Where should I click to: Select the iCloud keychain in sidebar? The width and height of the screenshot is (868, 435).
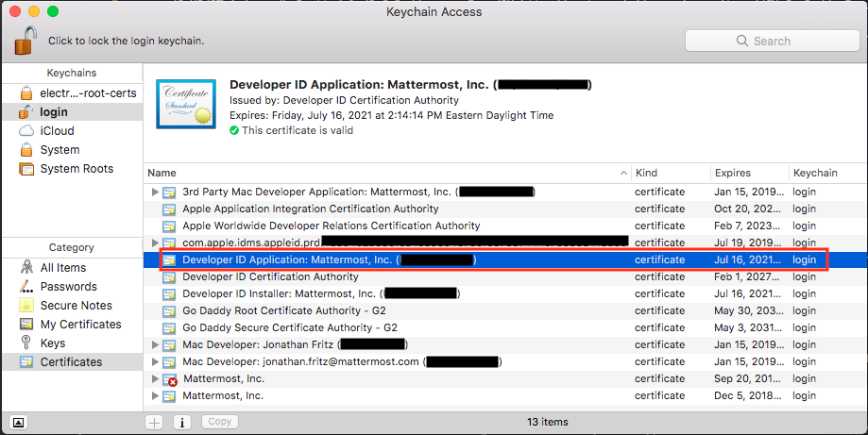click(57, 131)
